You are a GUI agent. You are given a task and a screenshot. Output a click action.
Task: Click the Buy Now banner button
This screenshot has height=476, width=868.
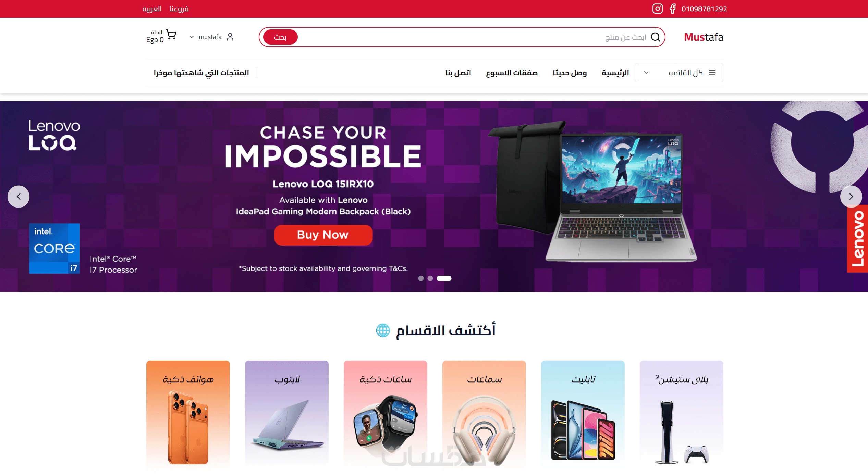coord(323,235)
